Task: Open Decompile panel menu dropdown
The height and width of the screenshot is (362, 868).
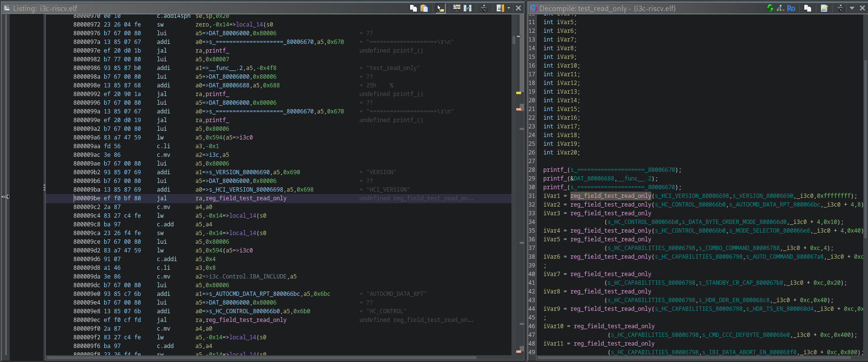Action: 852,8
